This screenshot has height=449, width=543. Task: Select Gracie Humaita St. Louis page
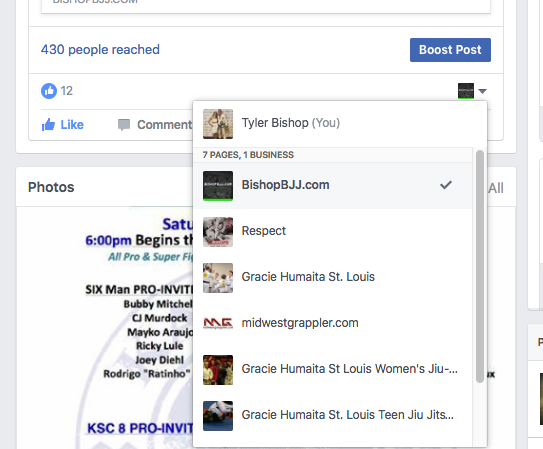333,278
